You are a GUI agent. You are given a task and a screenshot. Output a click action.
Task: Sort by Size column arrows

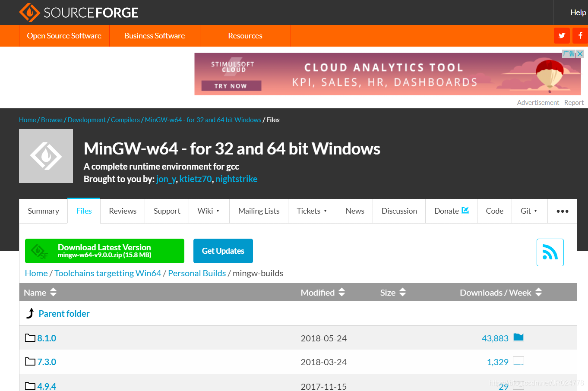click(402, 292)
